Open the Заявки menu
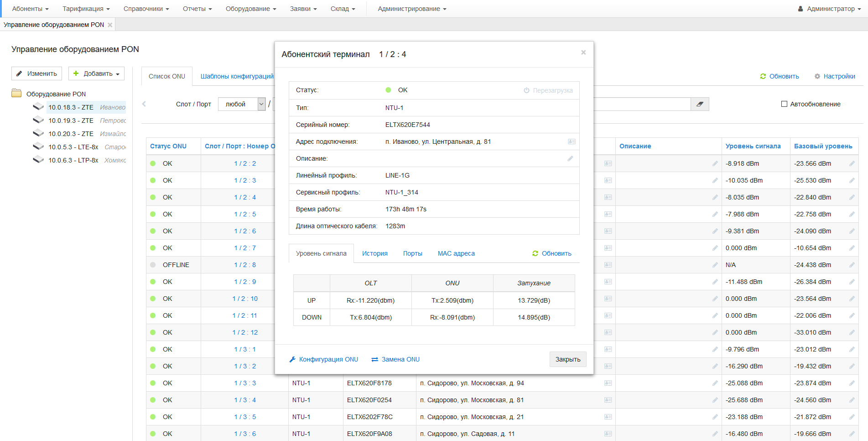 tap(303, 9)
